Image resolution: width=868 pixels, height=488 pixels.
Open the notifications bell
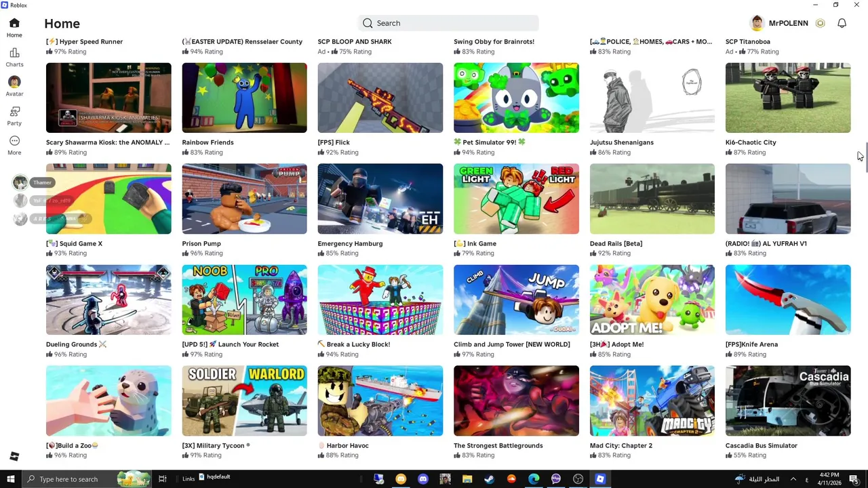842,23
